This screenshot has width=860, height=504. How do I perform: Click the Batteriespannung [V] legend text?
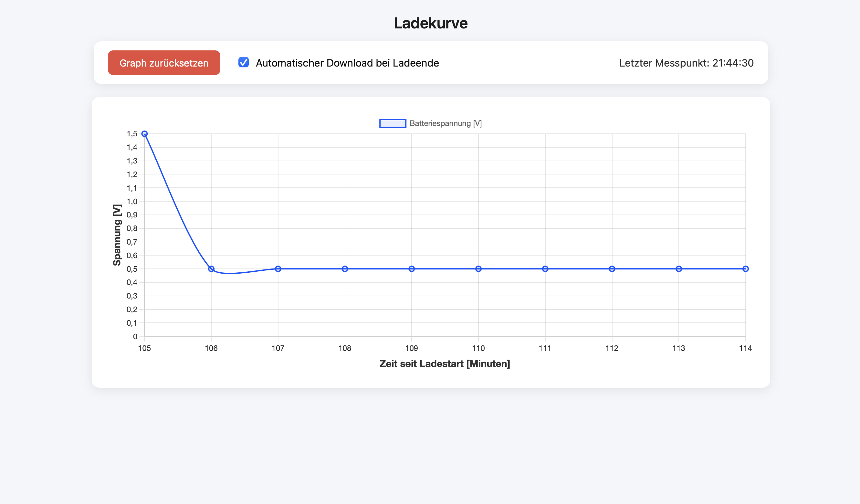446,123
